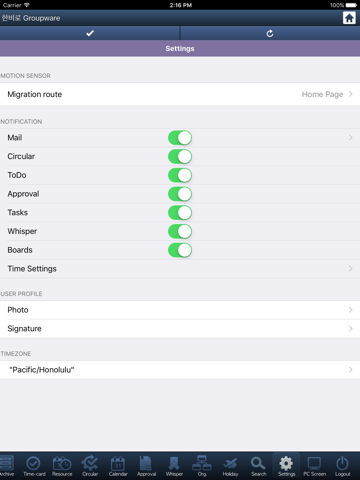The width and height of the screenshot is (360, 480).
Task: Click the refresh button in the top bar
Action: (x=270, y=33)
